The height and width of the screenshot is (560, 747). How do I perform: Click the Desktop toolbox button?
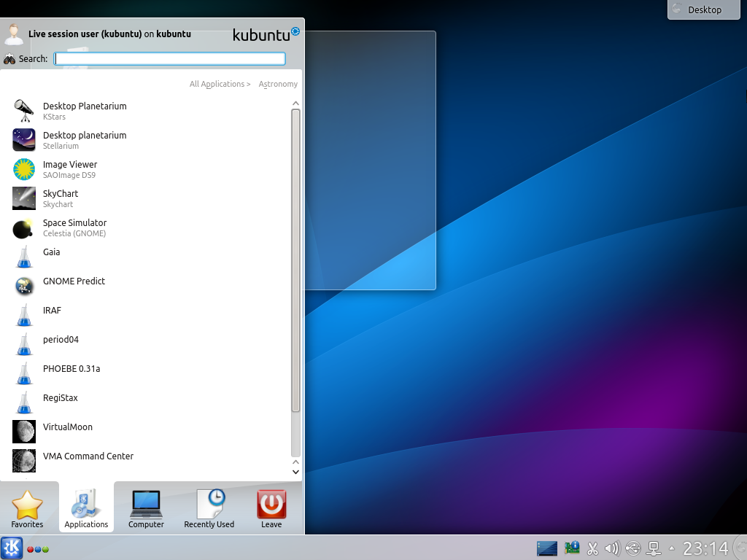(x=704, y=9)
